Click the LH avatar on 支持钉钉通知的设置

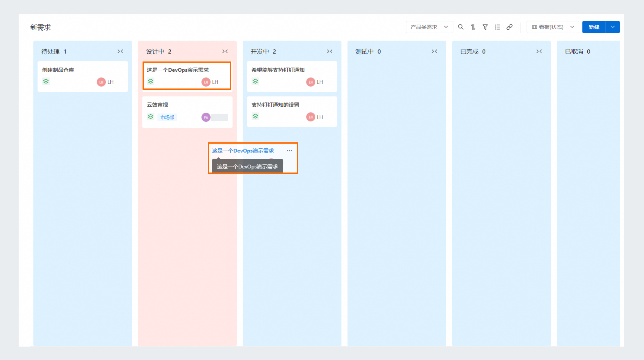pyautogui.click(x=311, y=117)
